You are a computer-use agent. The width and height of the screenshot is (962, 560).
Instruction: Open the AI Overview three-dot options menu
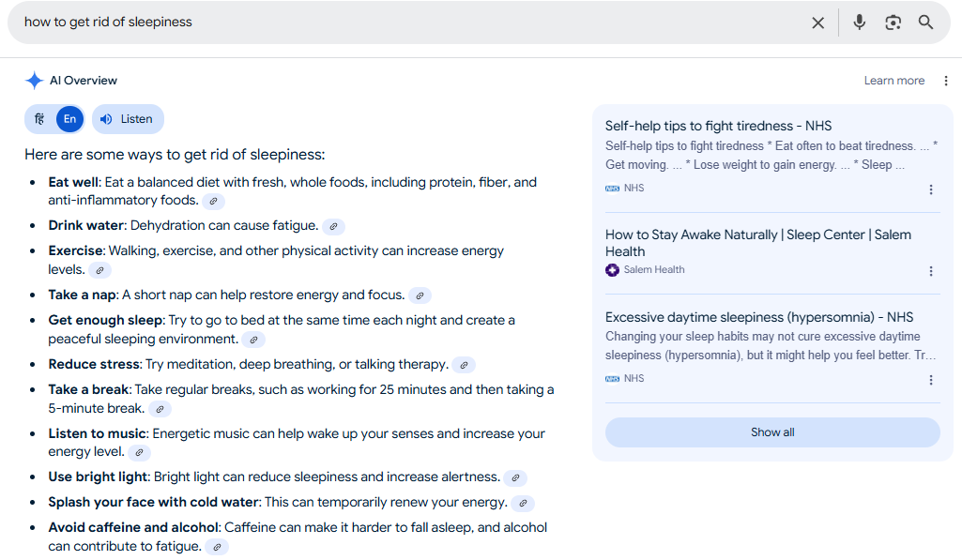pyautogui.click(x=945, y=81)
